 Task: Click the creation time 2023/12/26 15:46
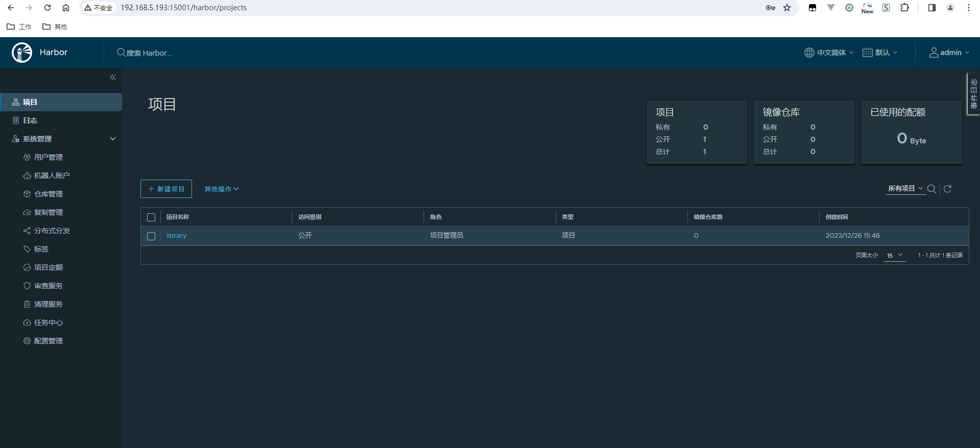(x=852, y=236)
